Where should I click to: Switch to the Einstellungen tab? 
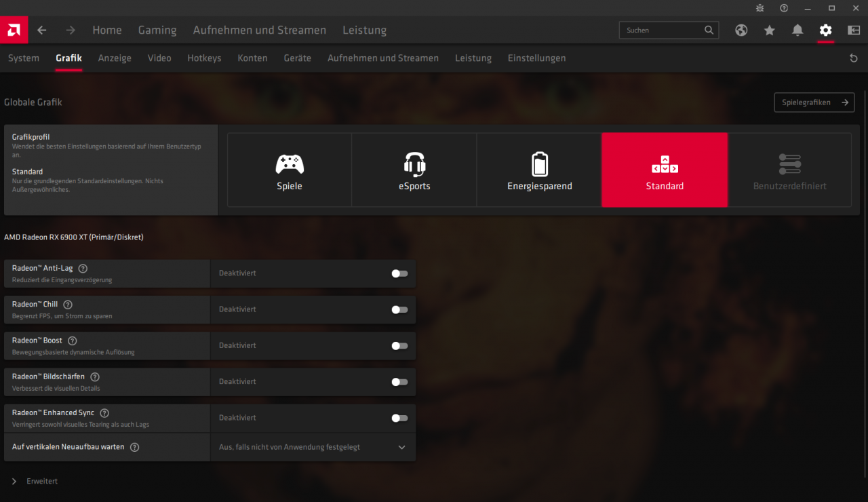(536, 58)
